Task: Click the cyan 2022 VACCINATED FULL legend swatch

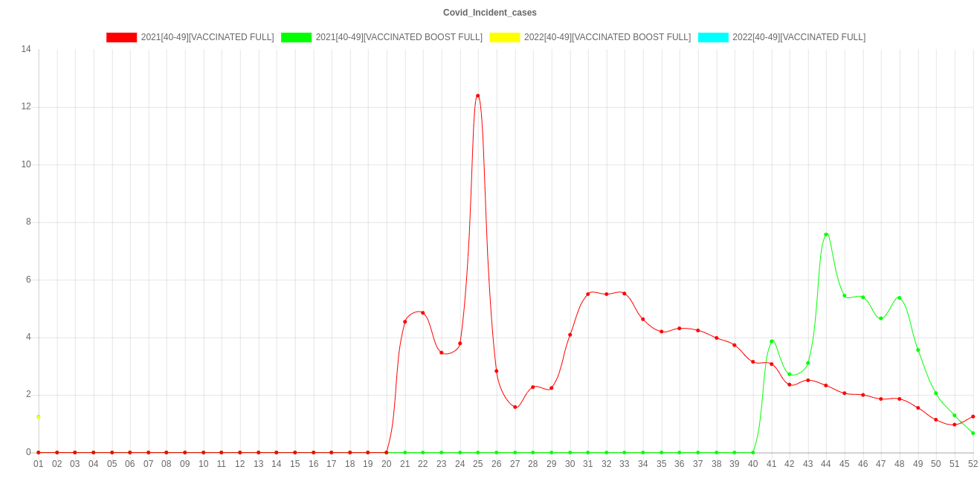Action: click(x=712, y=37)
